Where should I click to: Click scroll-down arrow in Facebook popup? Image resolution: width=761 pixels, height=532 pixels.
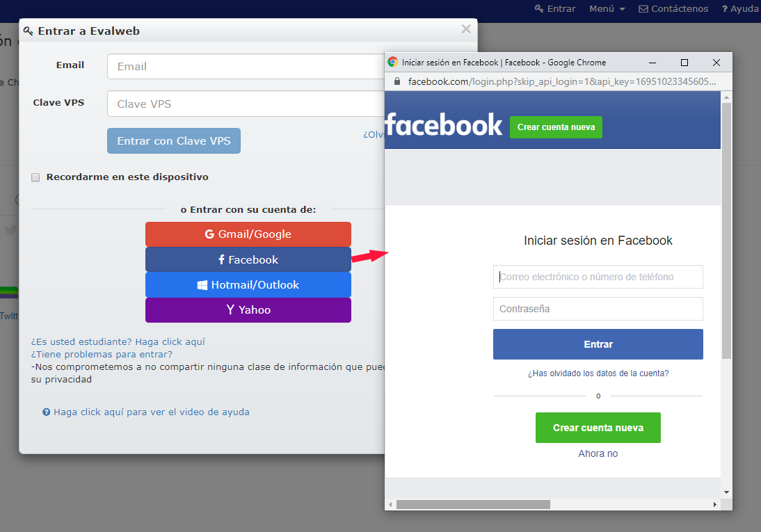726,492
